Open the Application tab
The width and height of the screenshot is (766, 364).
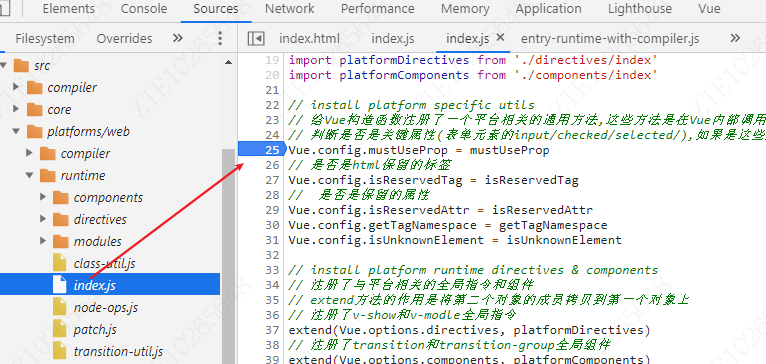(549, 9)
